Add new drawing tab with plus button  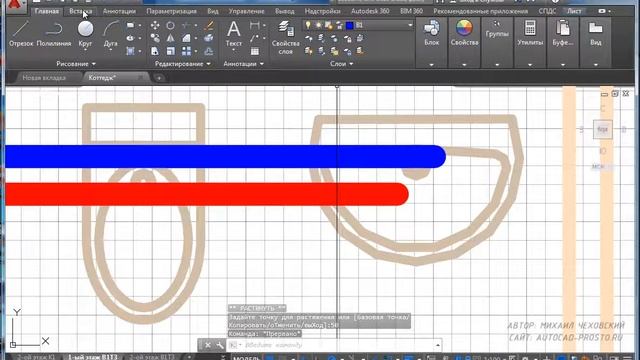(159, 78)
